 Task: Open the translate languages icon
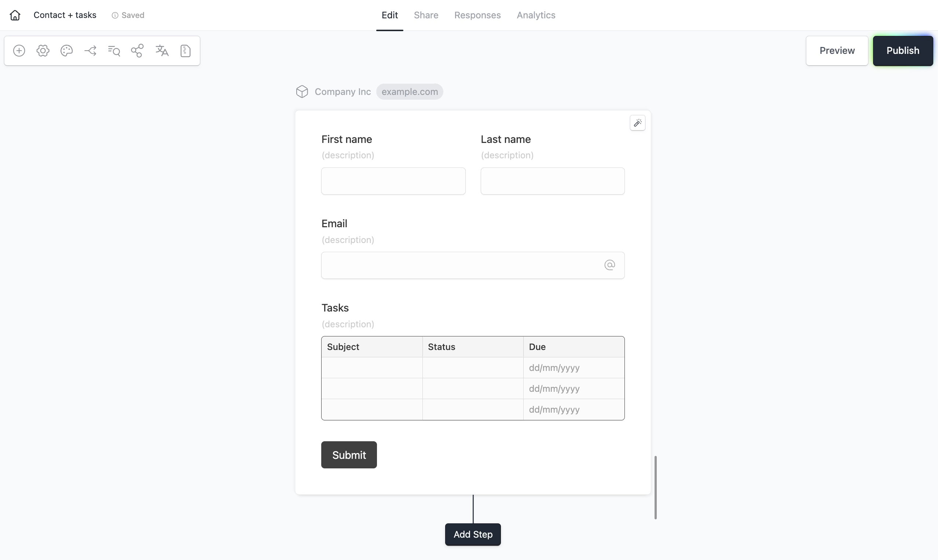point(162,51)
